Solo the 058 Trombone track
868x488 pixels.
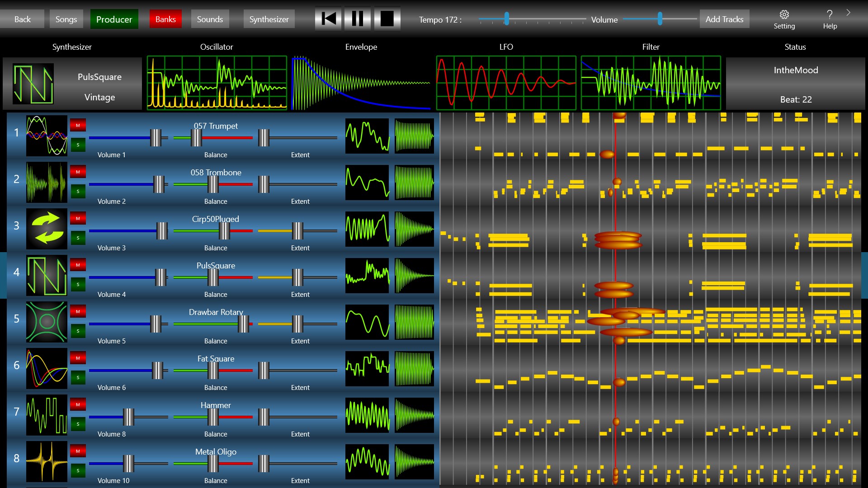pos(78,191)
